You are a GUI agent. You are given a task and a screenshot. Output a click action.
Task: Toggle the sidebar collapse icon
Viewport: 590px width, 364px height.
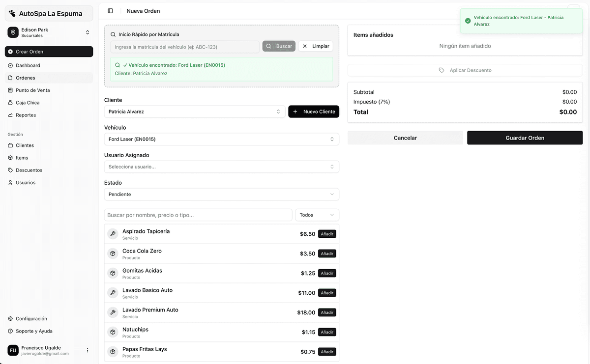coord(110,11)
